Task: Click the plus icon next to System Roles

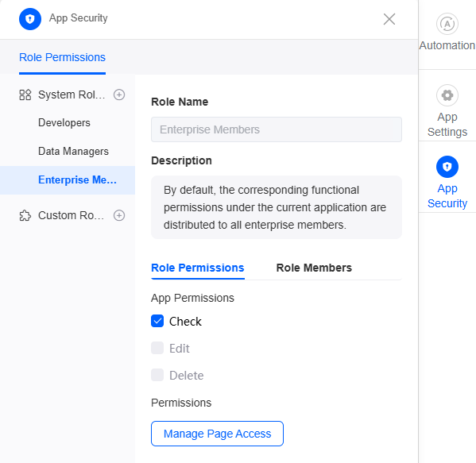Action: point(119,95)
